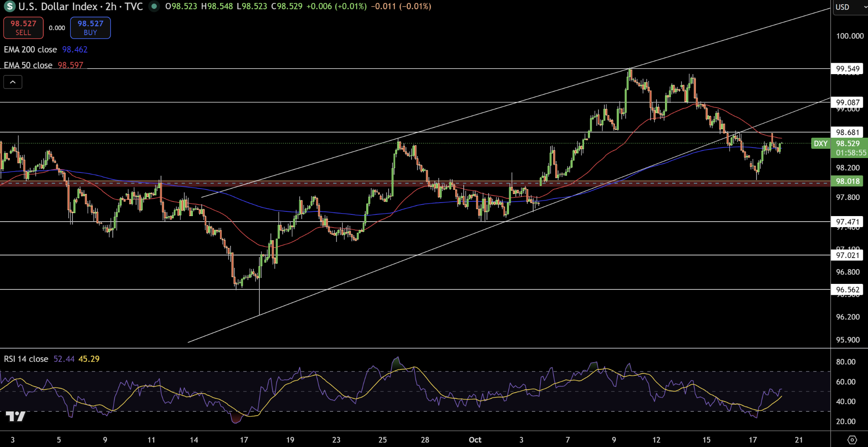Click the RSI 80.00 axis level
Image resolution: width=868 pixels, height=447 pixels.
846,362
